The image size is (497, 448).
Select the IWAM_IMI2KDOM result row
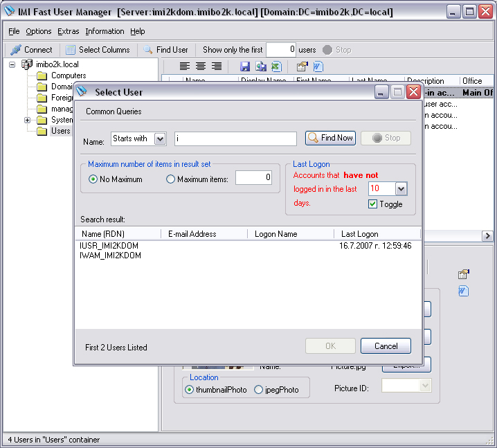click(x=248, y=256)
